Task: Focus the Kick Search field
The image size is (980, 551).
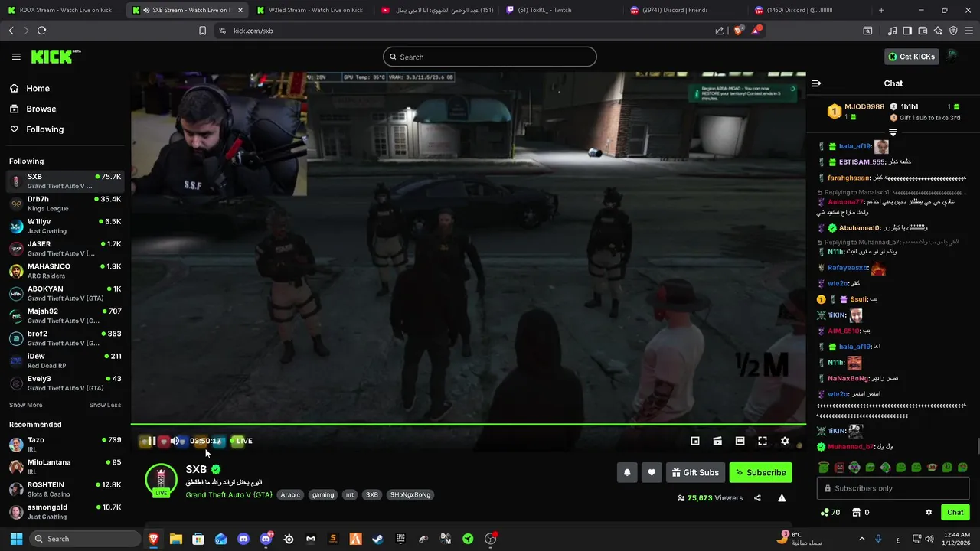Action: [490, 57]
